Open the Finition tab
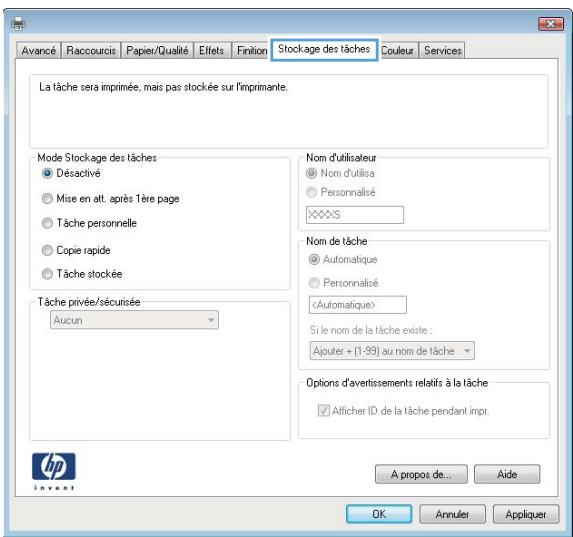 pos(252,50)
